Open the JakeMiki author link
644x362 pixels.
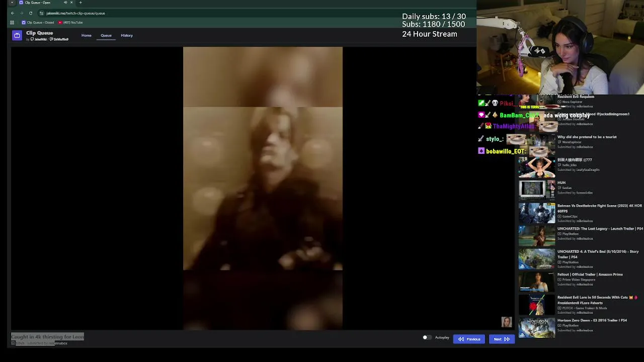(39, 39)
